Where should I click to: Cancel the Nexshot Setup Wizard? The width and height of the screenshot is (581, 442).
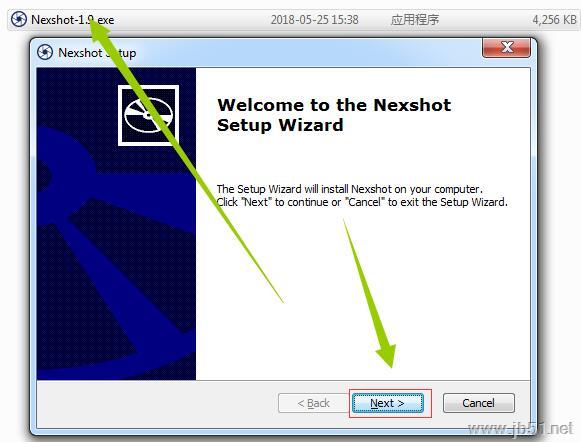478,403
